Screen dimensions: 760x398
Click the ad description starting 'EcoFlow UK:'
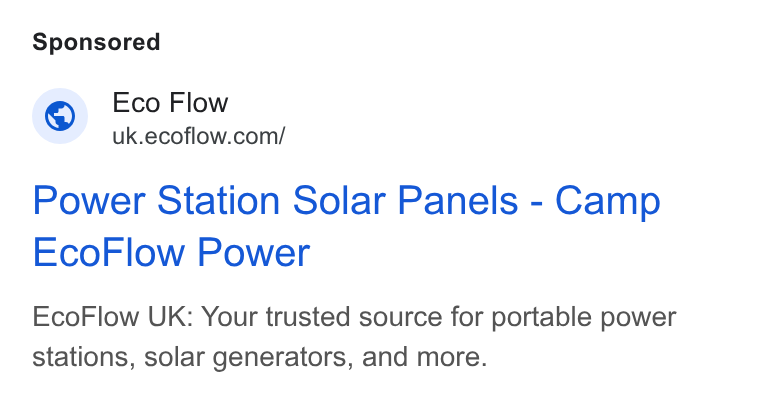pos(354,337)
